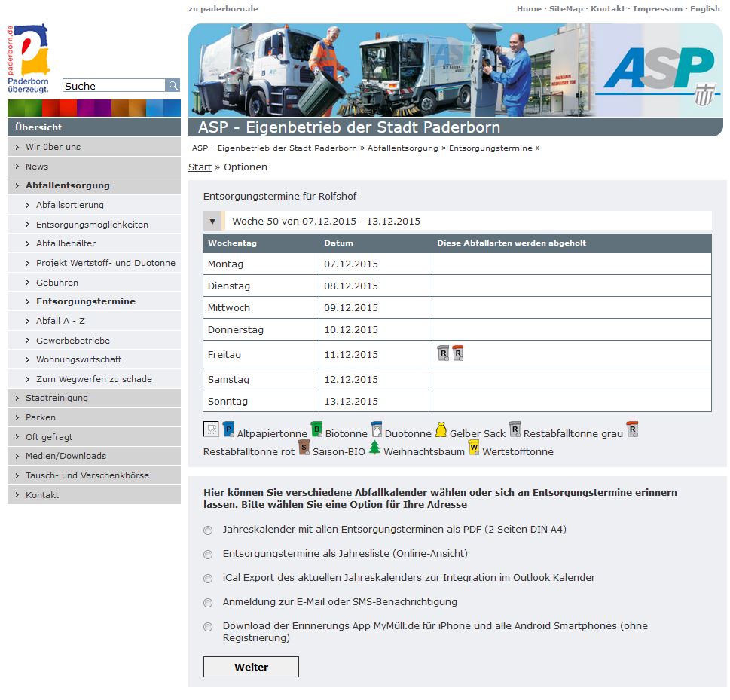Open Entsorgungstermine in sidebar
The height and width of the screenshot is (700, 730).
point(86,301)
